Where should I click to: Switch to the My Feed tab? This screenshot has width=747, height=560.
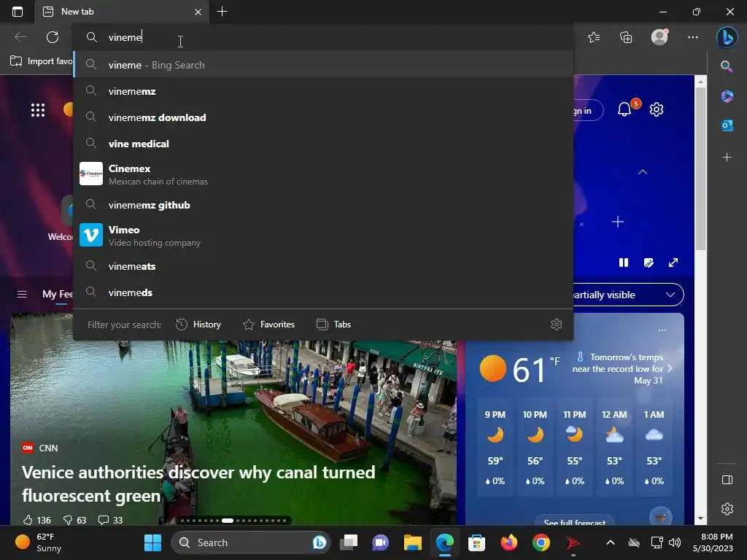[x=57, y=295]
